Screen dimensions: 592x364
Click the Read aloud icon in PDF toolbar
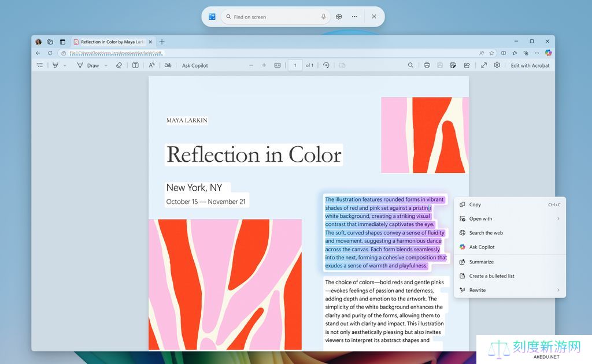tap(151, 65)
